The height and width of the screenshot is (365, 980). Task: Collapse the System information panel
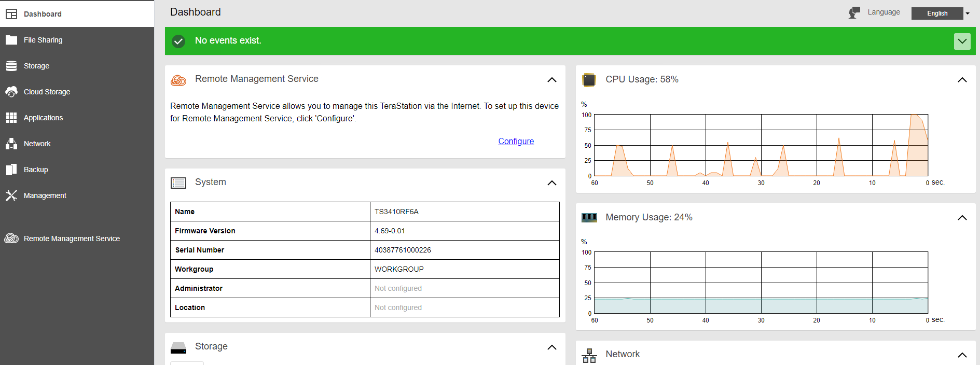pyautogui.click(x=551, y=183)
